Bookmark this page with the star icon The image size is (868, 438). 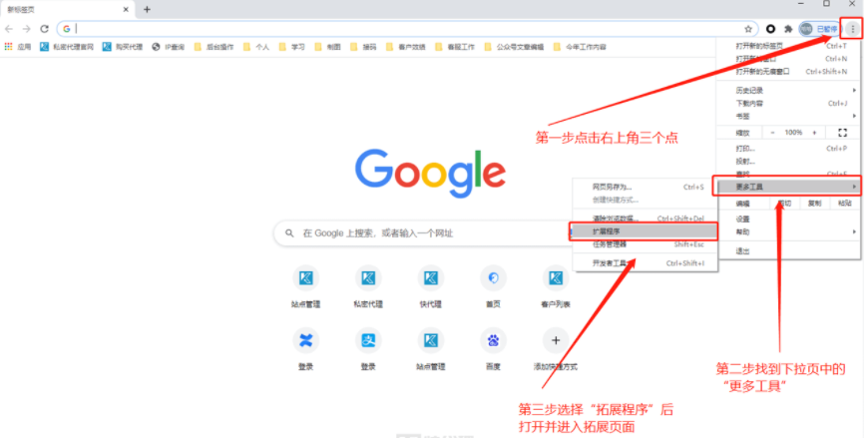click(x=748, y=29)
